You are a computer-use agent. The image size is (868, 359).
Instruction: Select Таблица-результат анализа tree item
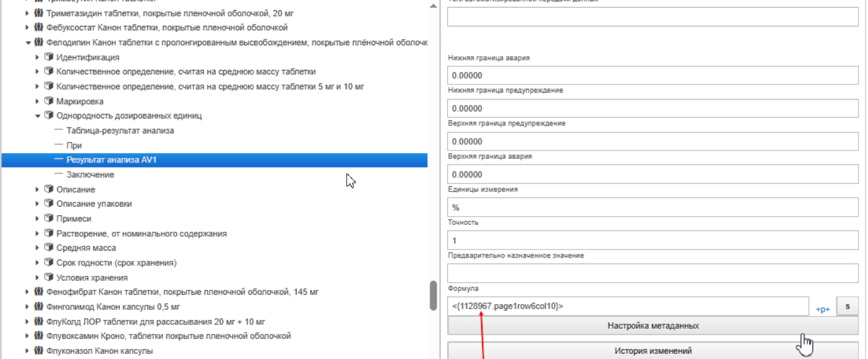(120, 131)
